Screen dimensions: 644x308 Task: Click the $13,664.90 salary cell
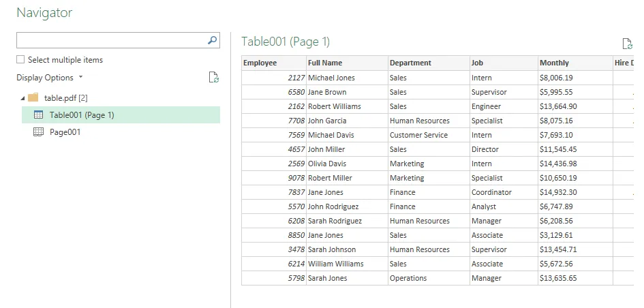pyautogui.click(x=575, y=106)
